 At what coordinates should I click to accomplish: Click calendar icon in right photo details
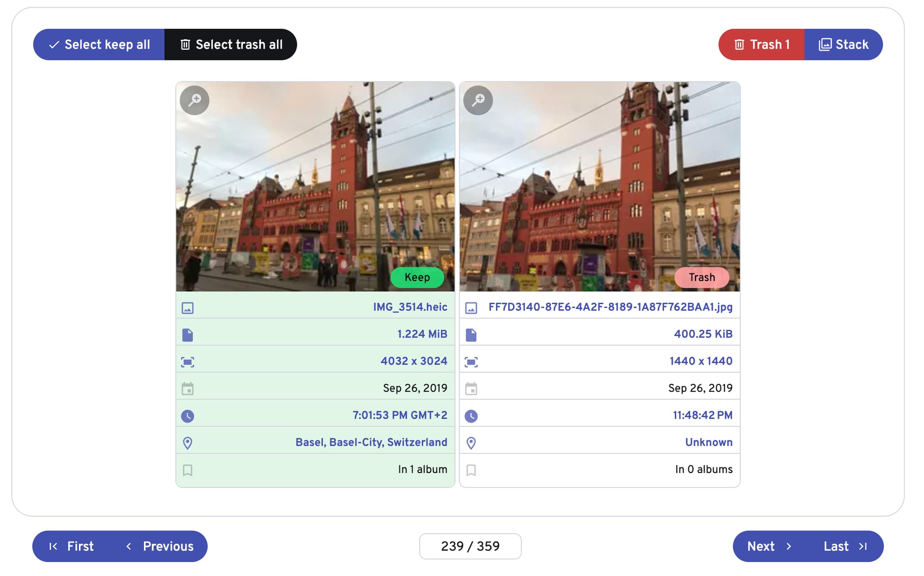471,389
